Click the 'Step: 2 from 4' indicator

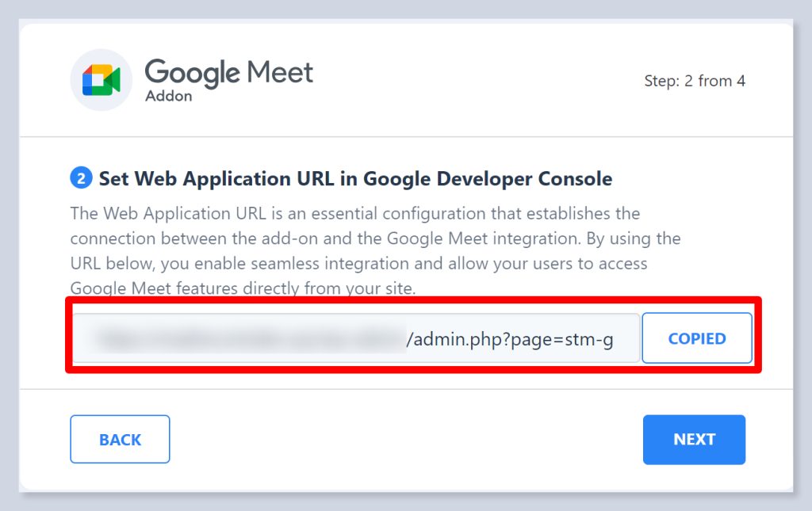tap(695, 81)
